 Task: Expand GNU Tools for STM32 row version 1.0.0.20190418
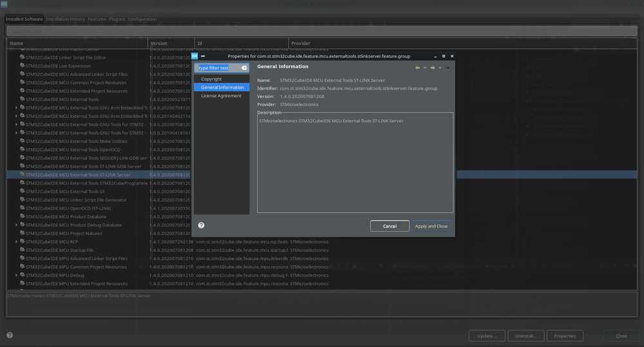(x=16, y=133)
